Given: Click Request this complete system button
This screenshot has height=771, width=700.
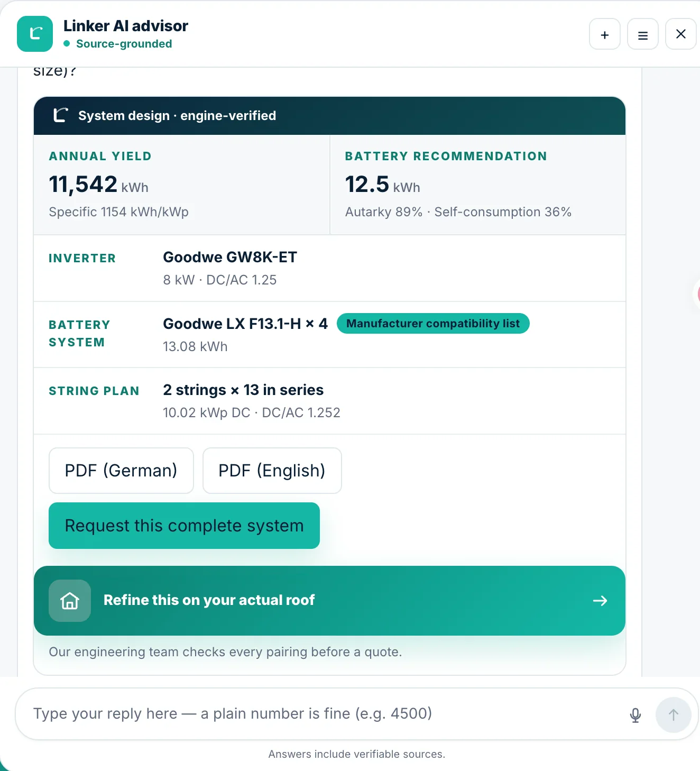Looking at the screenshot, I should coord(184,526).
